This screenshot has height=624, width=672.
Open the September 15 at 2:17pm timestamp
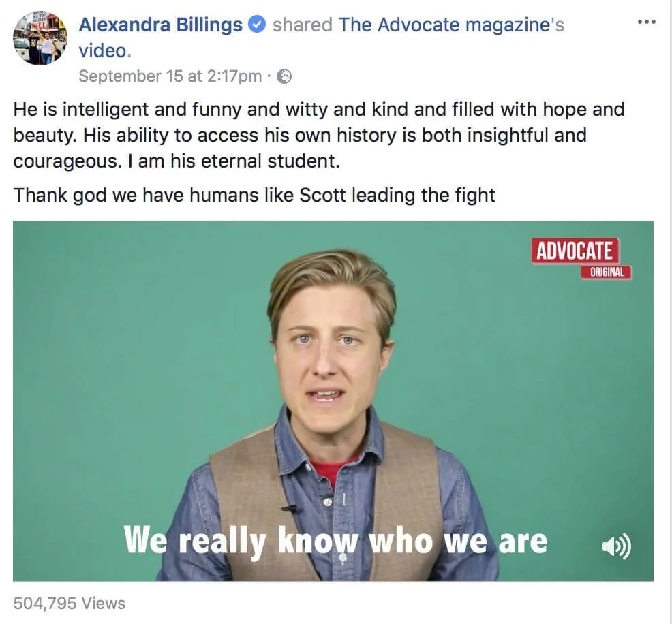point(170,76)
